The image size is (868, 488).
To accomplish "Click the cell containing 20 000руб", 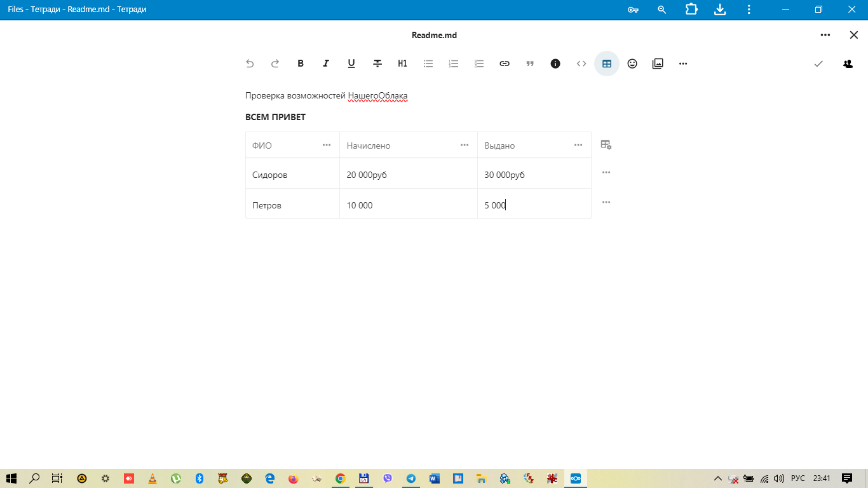I will [x=408, y=175].
